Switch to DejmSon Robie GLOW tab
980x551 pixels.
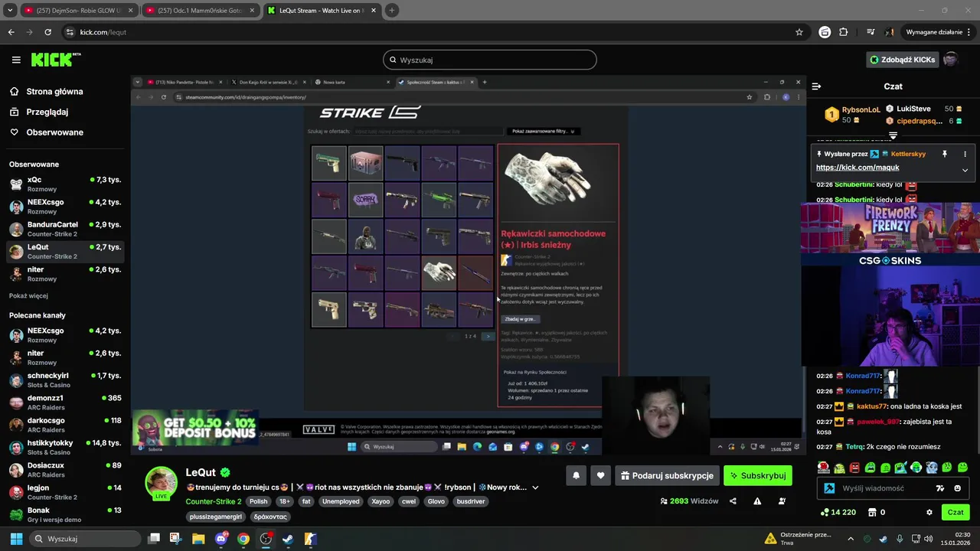coord(79,11)
